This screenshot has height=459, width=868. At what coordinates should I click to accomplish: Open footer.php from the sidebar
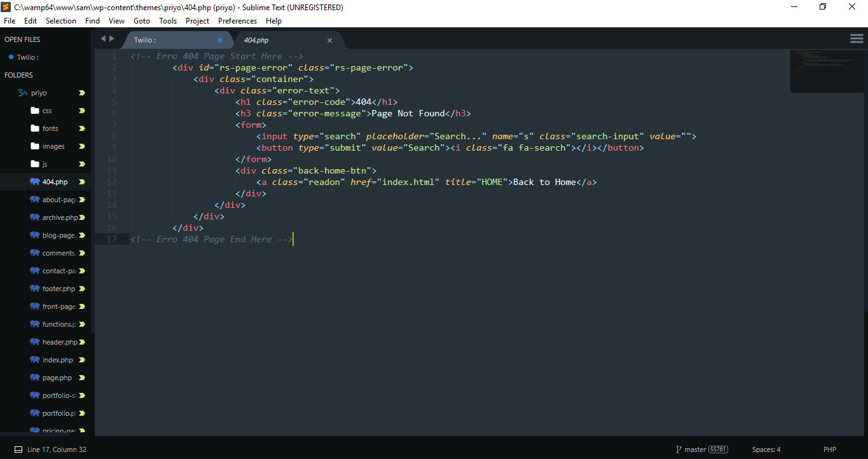click(x=59, y=289)
